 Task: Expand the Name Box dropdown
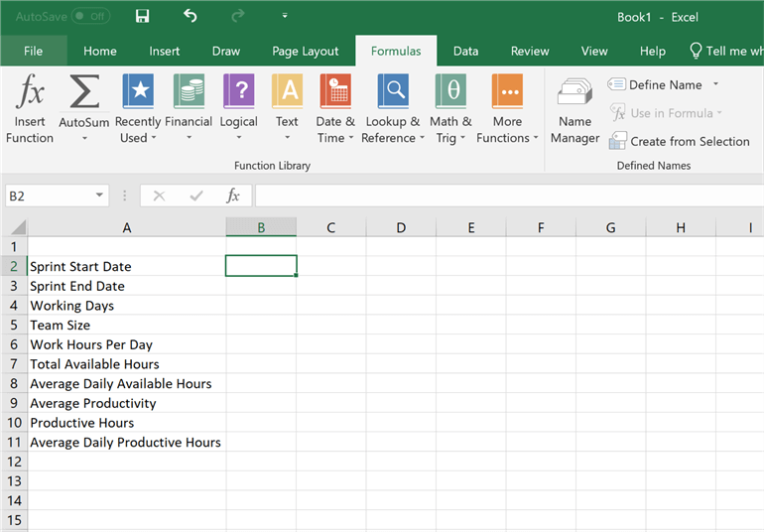(99, 197)
